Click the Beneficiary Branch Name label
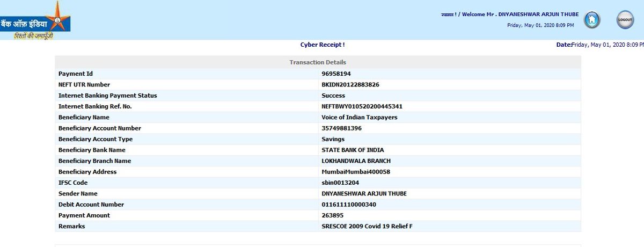 point(94,161)
